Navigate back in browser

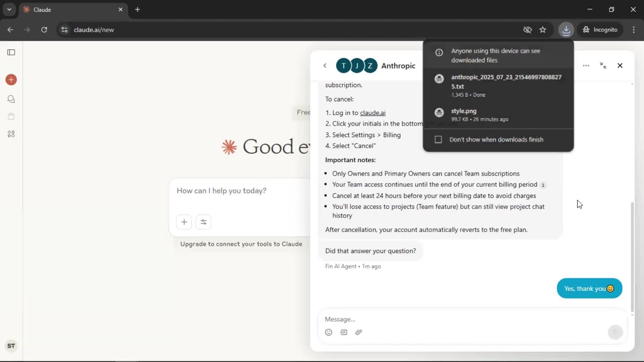click(10, 30)
